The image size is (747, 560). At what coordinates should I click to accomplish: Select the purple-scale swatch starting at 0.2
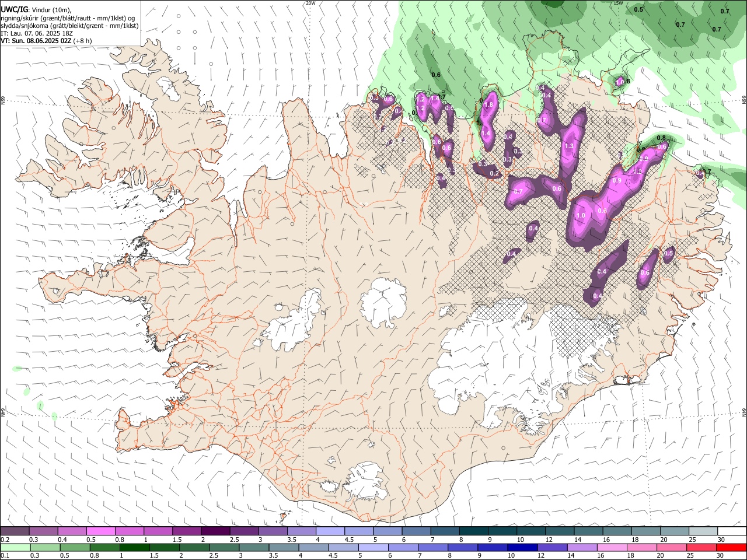15,531
